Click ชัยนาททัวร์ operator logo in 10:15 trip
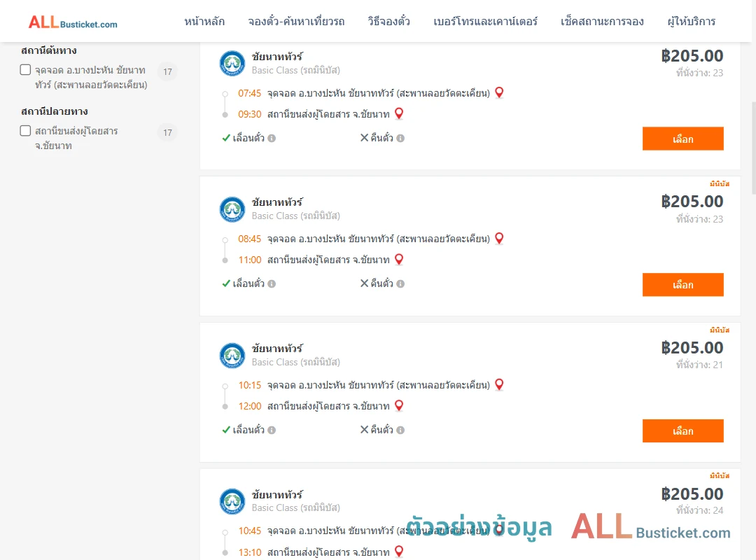Image resolution: width=756 pixels, height=560 pixels. coord(232,356)
